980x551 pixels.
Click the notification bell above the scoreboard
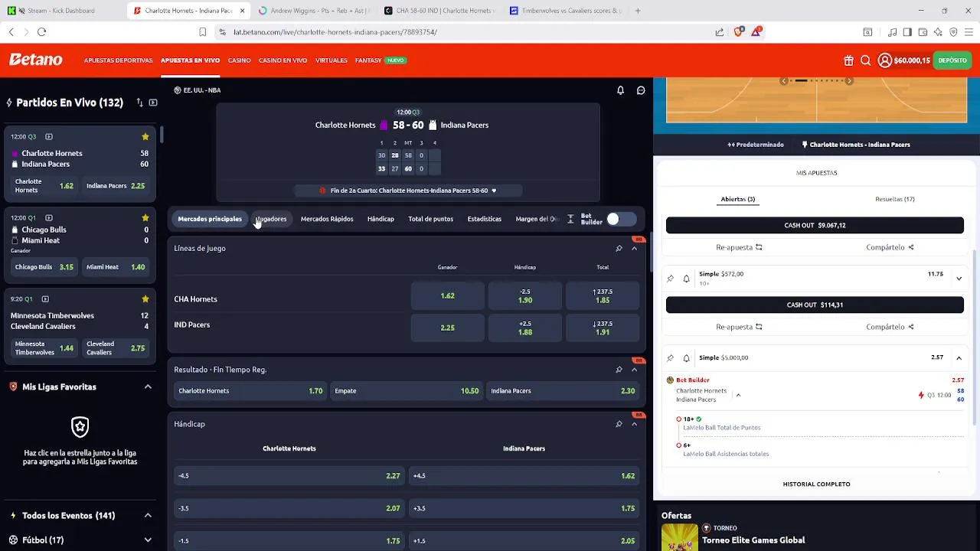pyautogui.click(x=620, y=90)
